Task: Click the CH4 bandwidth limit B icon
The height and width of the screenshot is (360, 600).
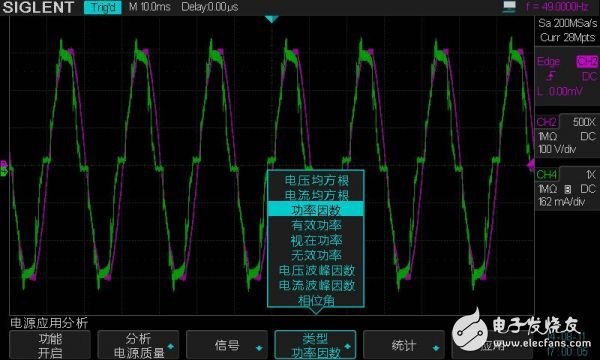Action: 568,189
